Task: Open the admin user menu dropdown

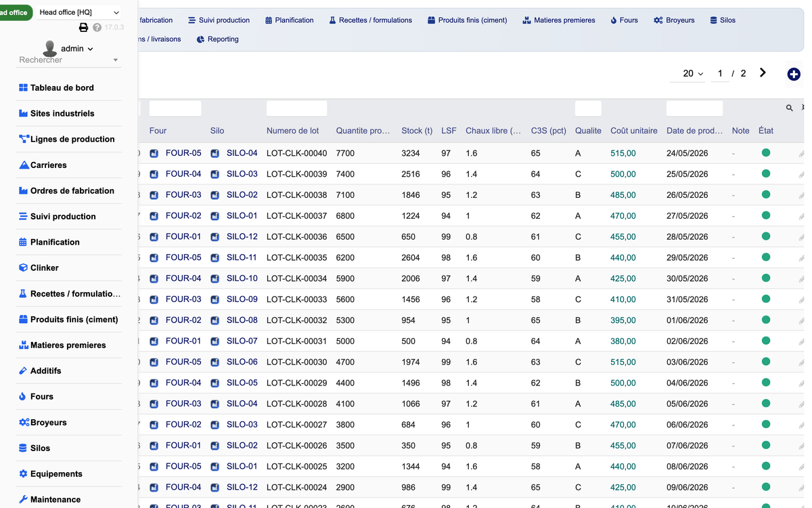Action: [76, 49]
